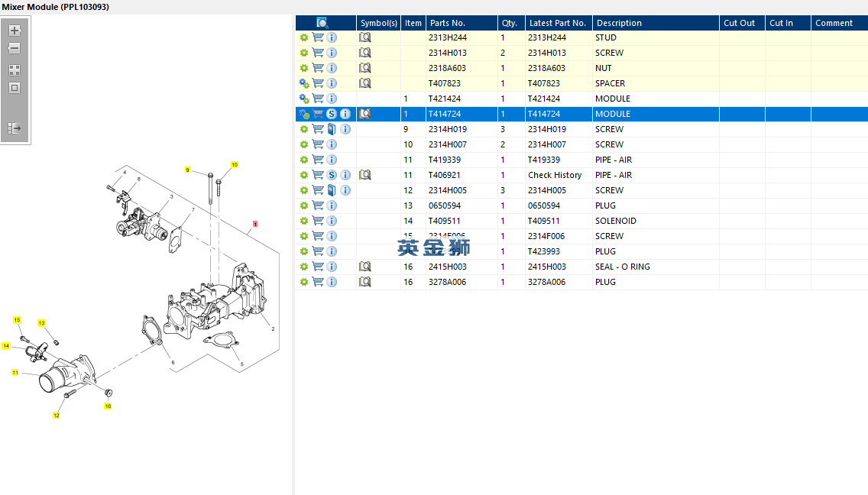Viewport: 868px width, 495px height.
Task: Click the export panel arrow icon
Action: pyautogui.click(x=15, y=128)
